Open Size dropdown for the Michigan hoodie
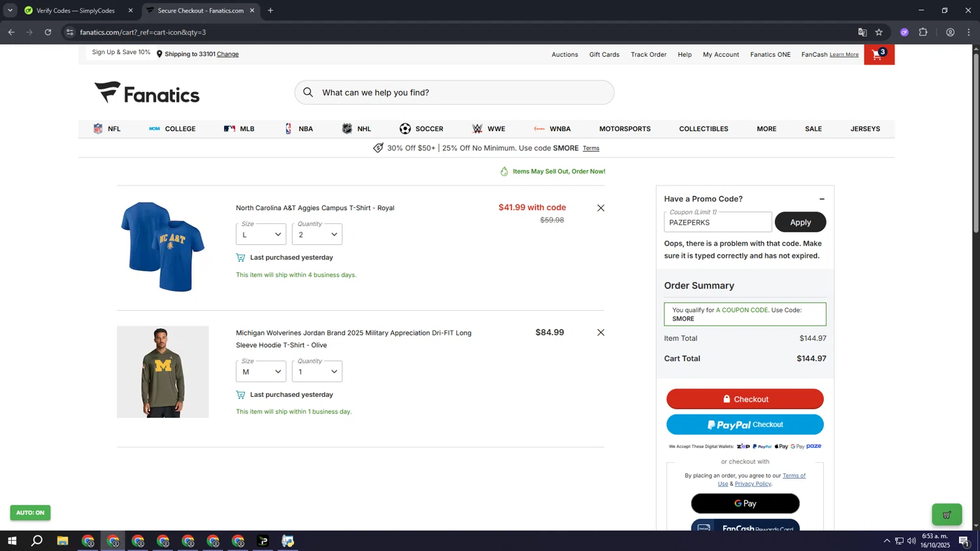The width and height of the screenshot is (980, 551). pyautogui.click(x=261, y=371)
